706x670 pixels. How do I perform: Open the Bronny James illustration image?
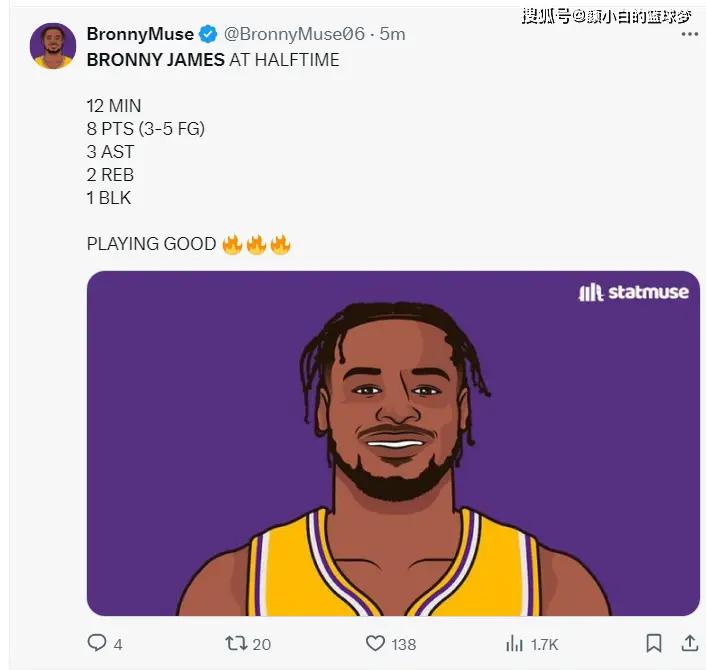pos(393,443)
